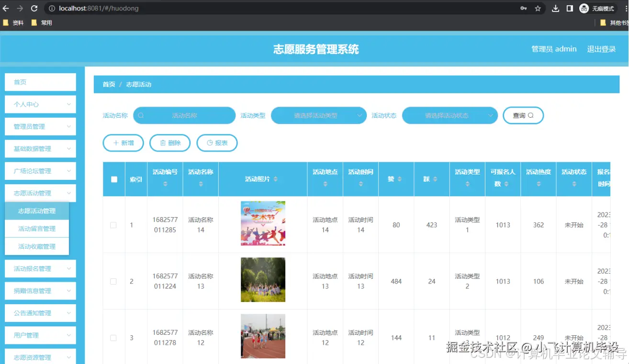Open the 活动状态 dropdown
The image size is (629, 364).
click(450, 115)
